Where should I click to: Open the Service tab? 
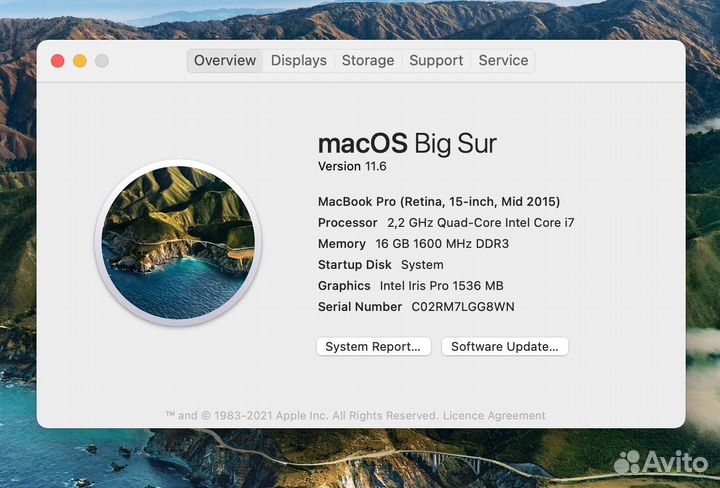[x=503, y=61]
